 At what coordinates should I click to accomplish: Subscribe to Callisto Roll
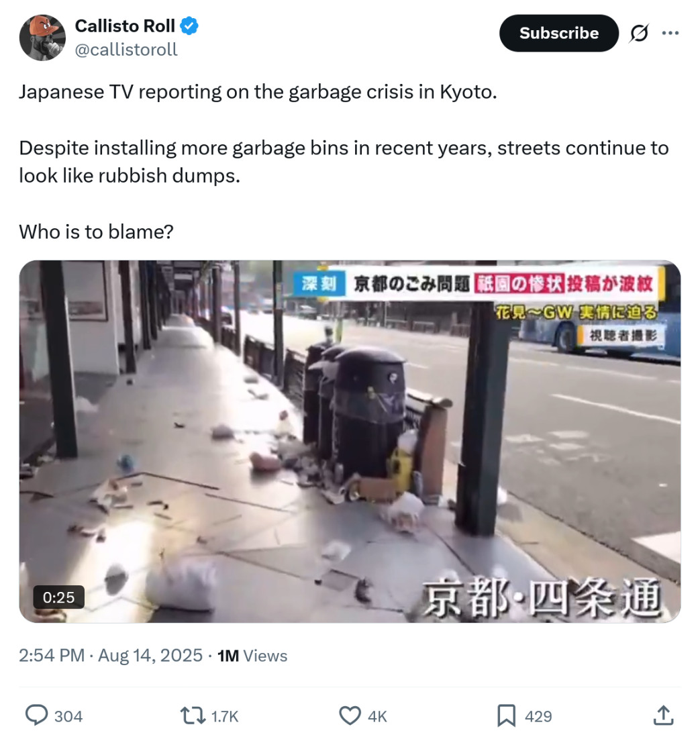[x=559, y=33]
